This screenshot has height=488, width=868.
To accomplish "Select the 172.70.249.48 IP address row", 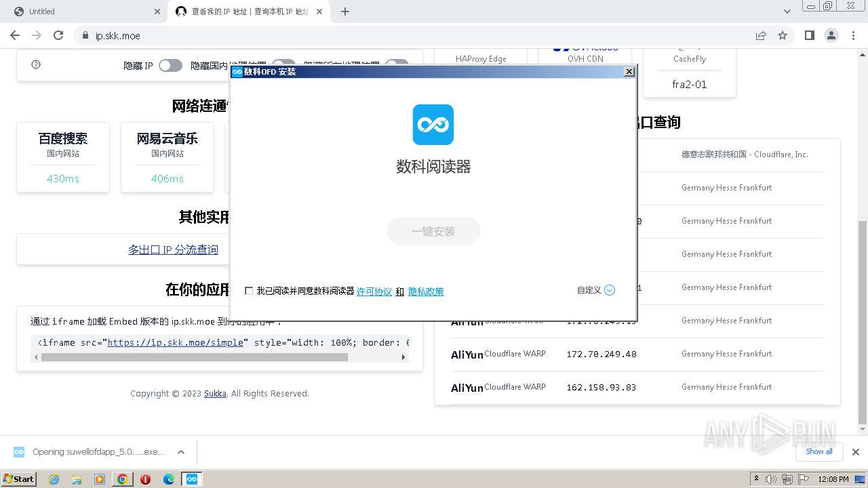I will click(x=637, y=354).
